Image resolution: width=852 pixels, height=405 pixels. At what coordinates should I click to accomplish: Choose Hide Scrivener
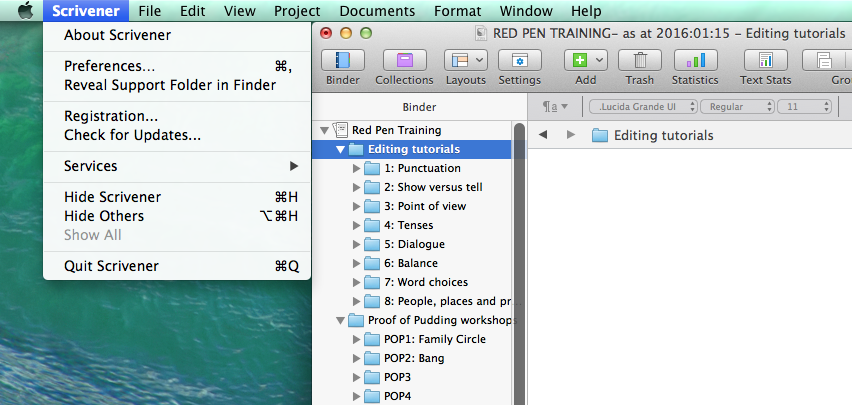pos(177,197)
